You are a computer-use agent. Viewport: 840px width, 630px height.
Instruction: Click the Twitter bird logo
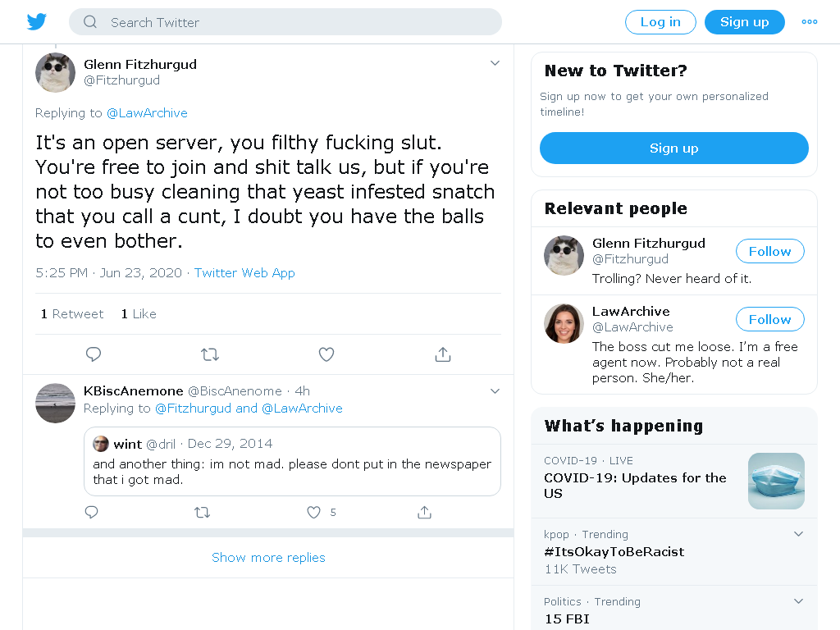[x=36, y=22]
